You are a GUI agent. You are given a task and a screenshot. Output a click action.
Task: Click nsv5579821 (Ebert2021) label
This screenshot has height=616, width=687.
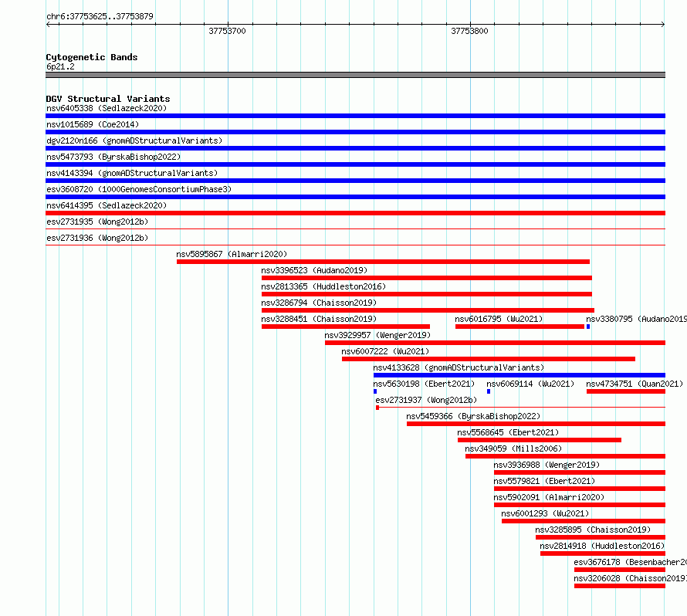544,481
